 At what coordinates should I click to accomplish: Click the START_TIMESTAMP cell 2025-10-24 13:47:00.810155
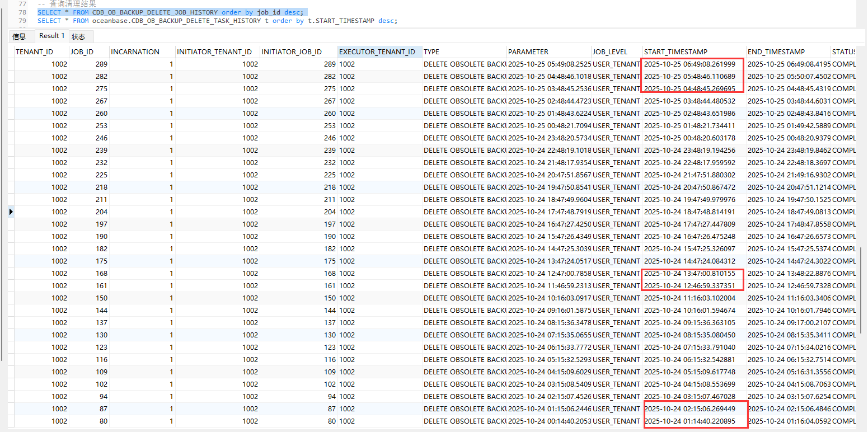[689, 274]
